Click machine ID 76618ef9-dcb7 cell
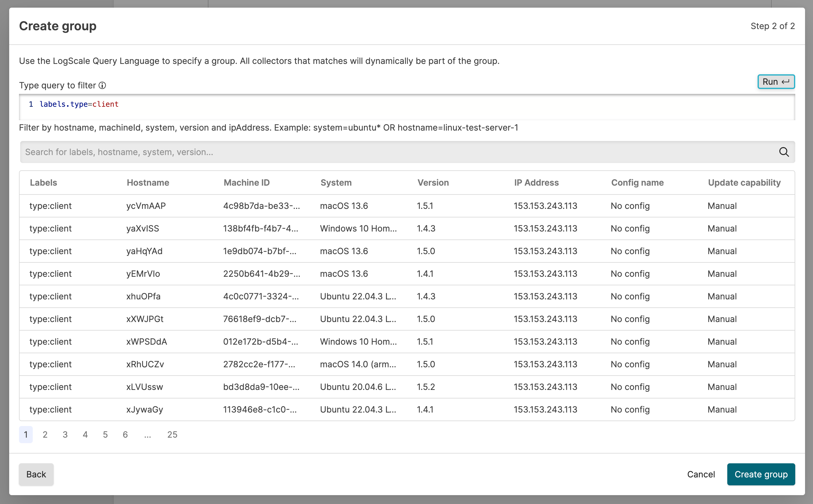The width and height of the screenshot is (813, 504). [x=260, y=319]
